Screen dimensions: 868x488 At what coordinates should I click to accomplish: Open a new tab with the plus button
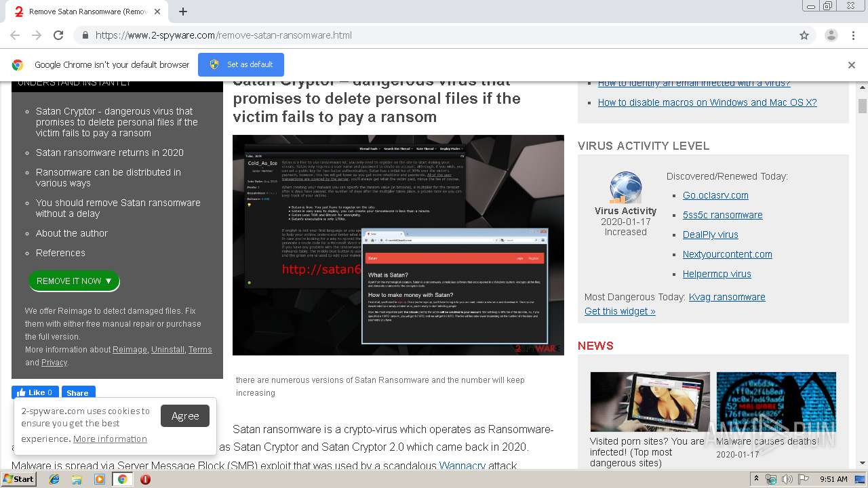[183, 12]
